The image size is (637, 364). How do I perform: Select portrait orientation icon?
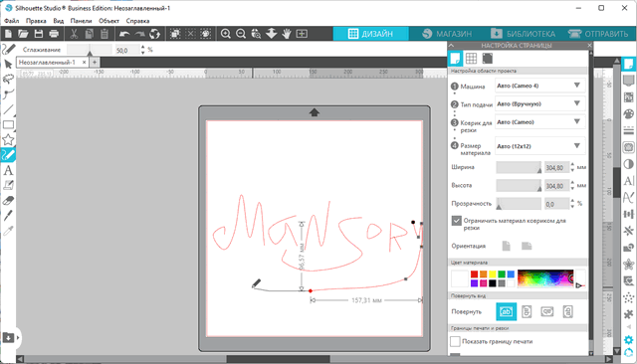click(x=507, y=246)
